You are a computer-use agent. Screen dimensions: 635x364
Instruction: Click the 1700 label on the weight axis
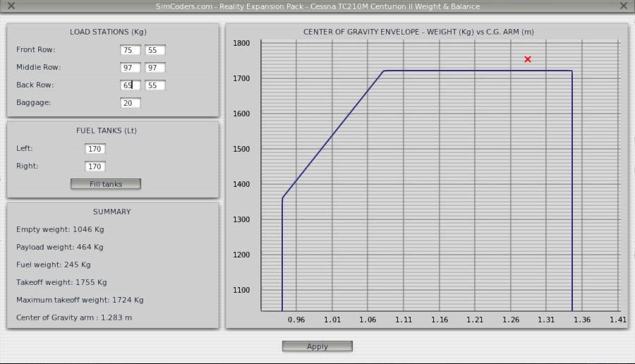(241, 78)
